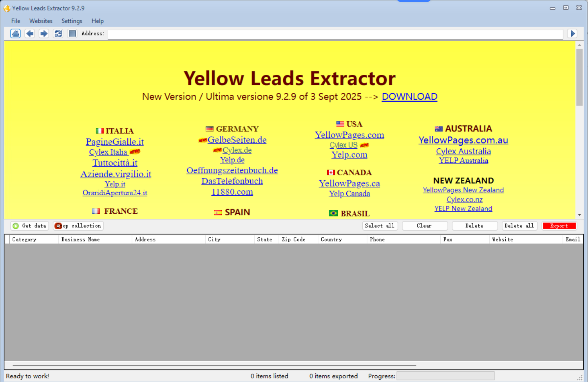This screenshot has height=382, width=588.
Task: Click the Email column header
Action: click(573, 240)
